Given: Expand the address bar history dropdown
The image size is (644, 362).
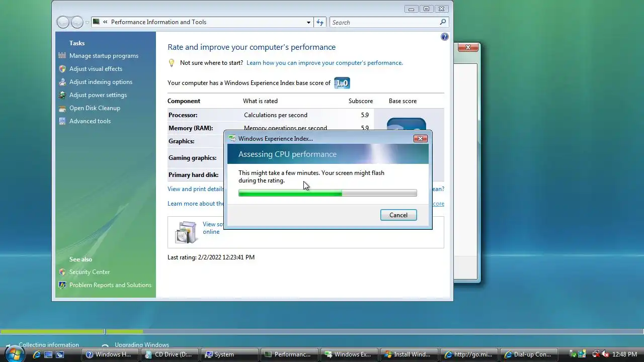Looking at the screenshot, I should (308, 22).
